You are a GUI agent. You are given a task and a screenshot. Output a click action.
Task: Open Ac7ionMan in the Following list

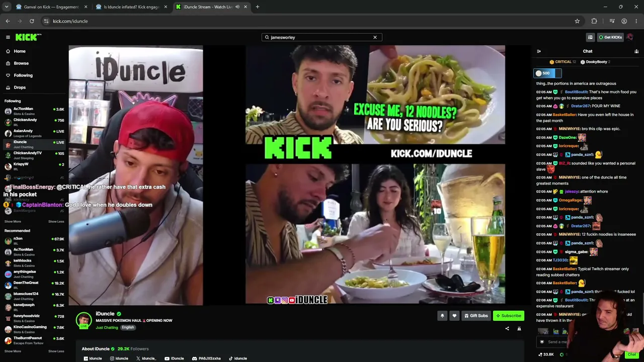tap(34, 111)
